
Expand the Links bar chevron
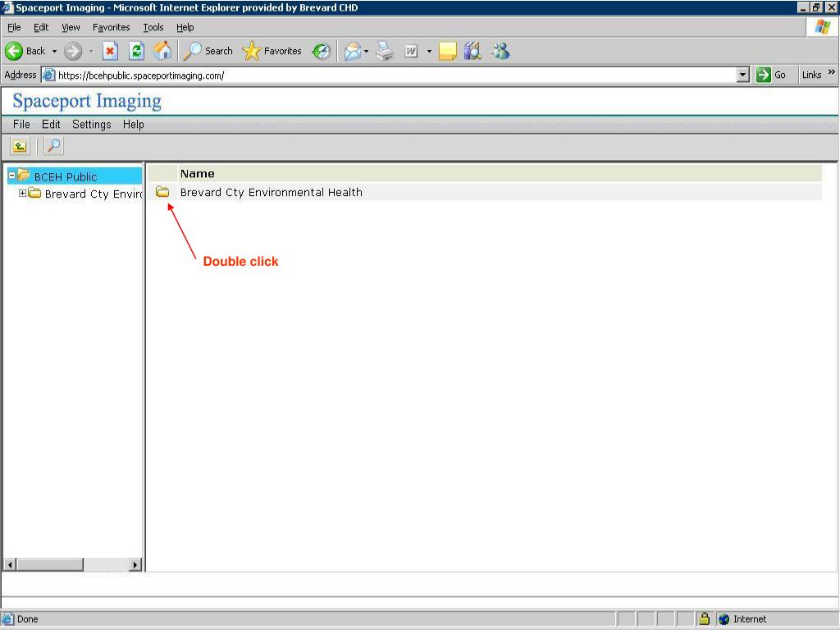pos(832,72)
